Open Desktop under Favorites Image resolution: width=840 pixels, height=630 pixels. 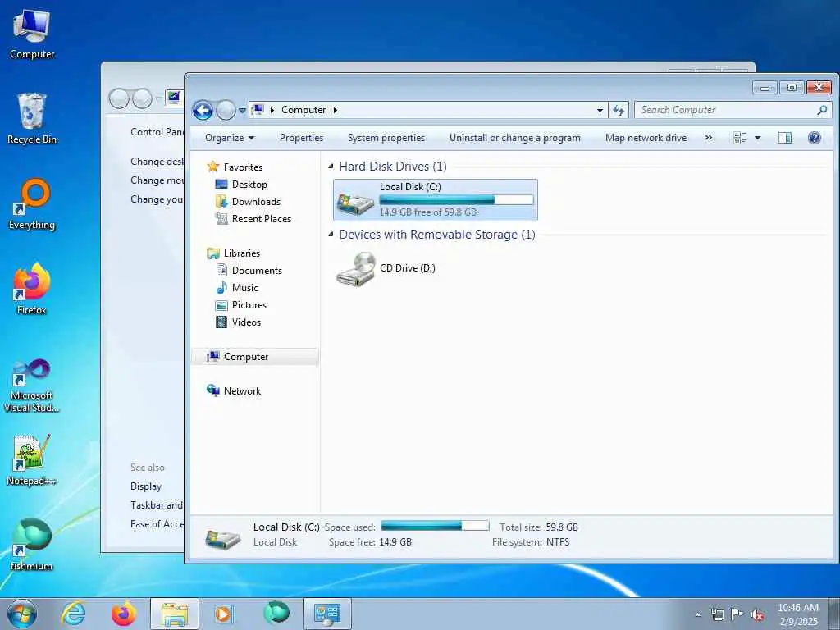coord(241,185)
